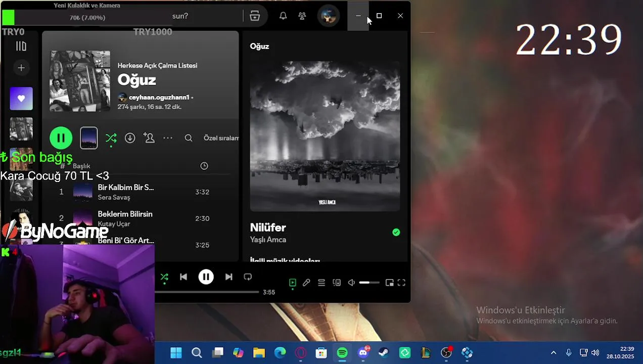The height and width of the screenshot is (364, 643).
Task: Open connect to a device
Action: (x=337, y=283)
